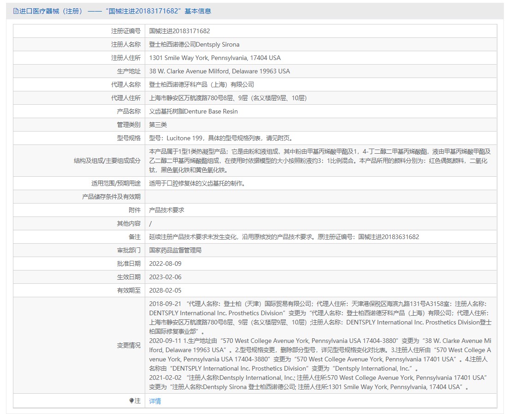Viewport: 532px width, 414px height.
Task: Select registration number 国械注进20183171682 in the table
Action: coord(179,31)
